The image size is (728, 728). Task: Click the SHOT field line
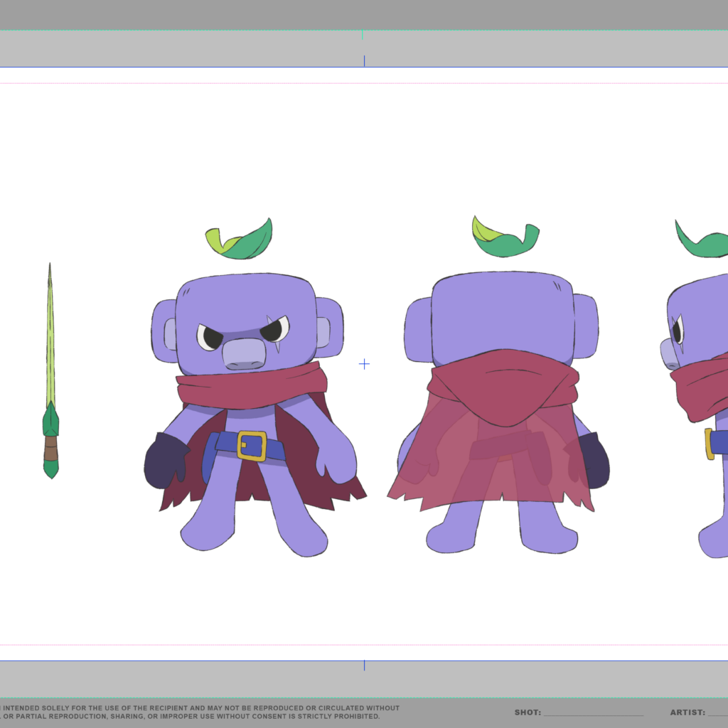pyautogui.click(x=593, y=713)
